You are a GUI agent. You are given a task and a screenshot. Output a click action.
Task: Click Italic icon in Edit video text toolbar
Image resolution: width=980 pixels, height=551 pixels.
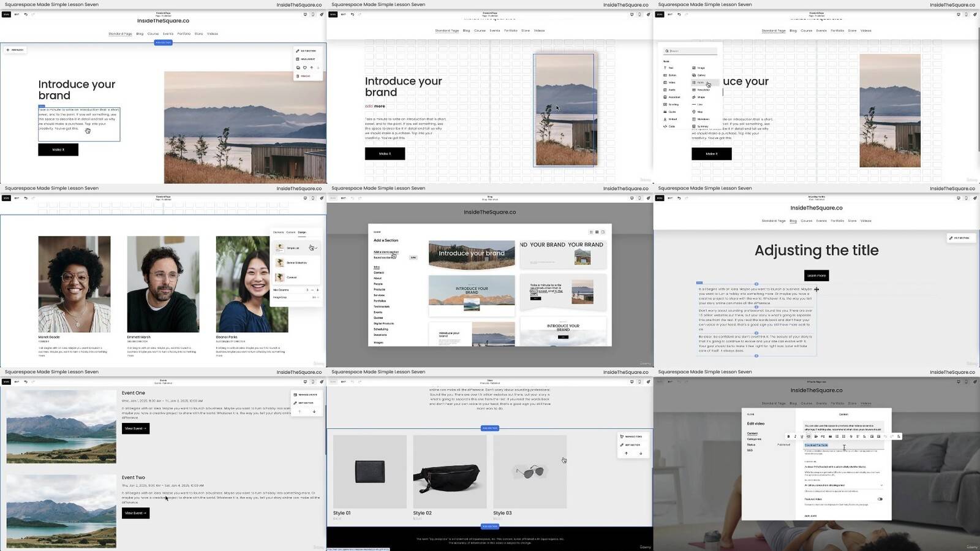click(795, 436)
